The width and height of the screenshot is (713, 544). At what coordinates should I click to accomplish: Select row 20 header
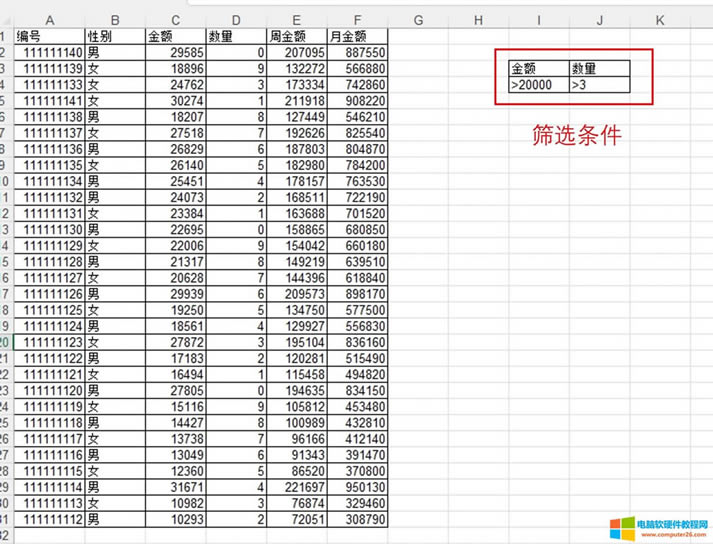coord(5,342)
